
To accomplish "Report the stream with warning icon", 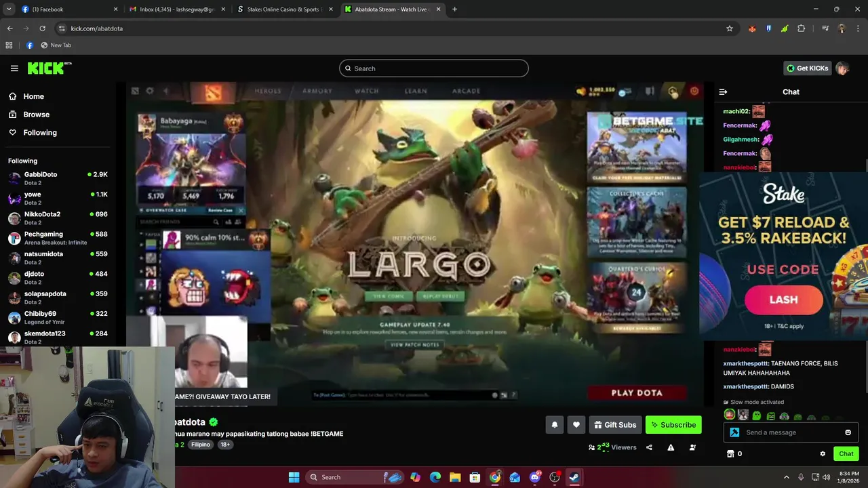I will pos(671,447).
